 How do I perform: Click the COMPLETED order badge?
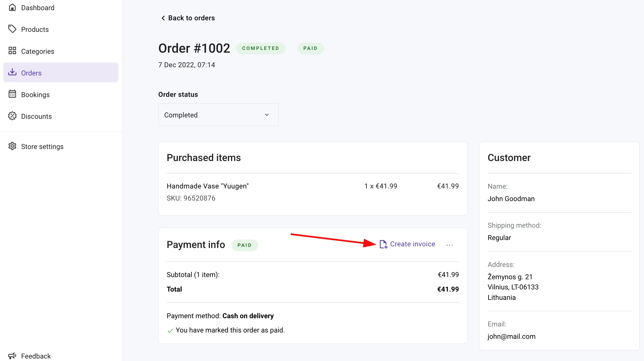click(261, 48)
